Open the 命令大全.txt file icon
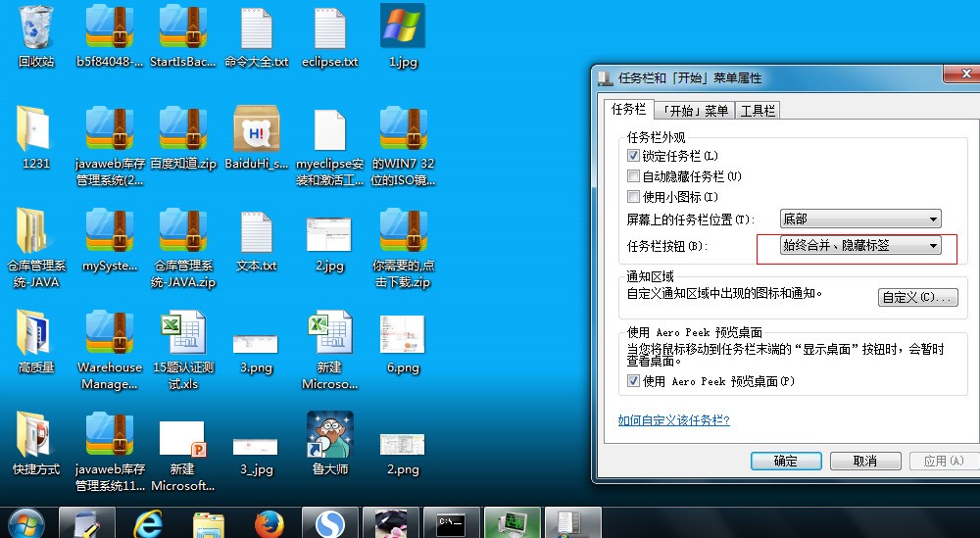This screenshot has width=980, height=538. pyautogui.click(x=256, y=28)
